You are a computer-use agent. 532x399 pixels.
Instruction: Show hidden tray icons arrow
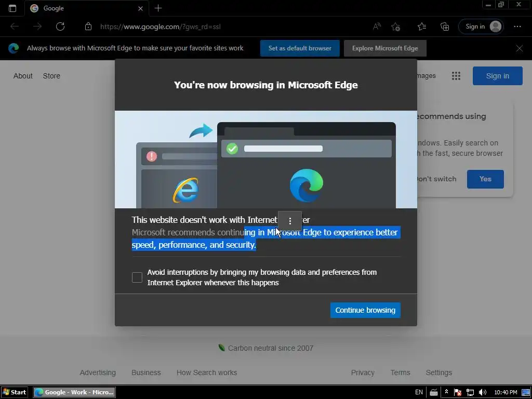coord(446,392)
